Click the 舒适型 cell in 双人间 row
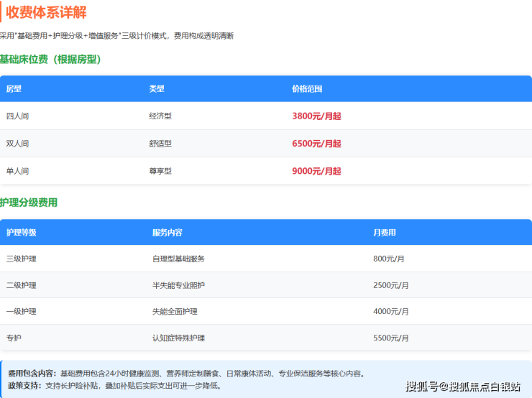The height and width of the screenshot is (398, 532). pyautogui.click(x=160, y=144)
